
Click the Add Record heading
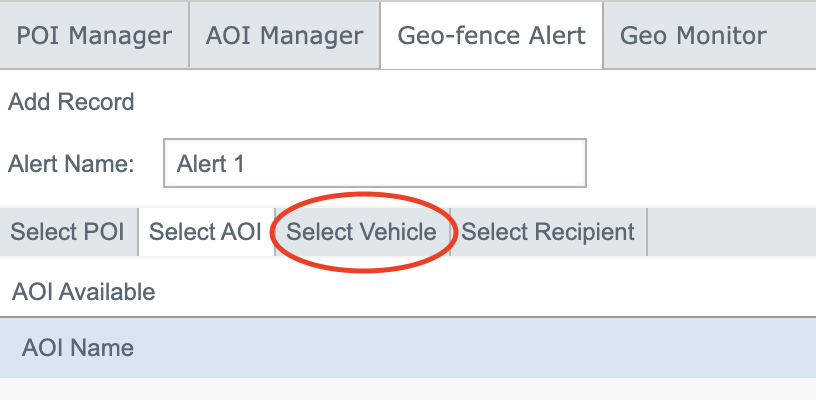point(71,101)
